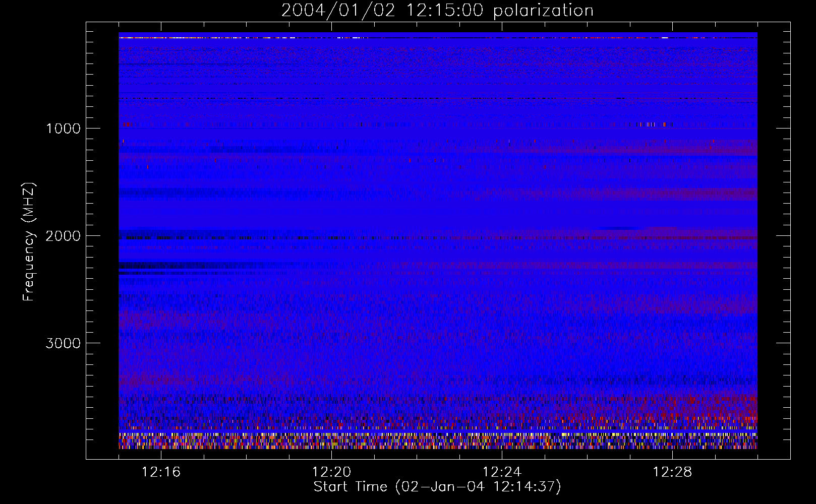Click the '12:16' time axis tick label

pos(161,472)
